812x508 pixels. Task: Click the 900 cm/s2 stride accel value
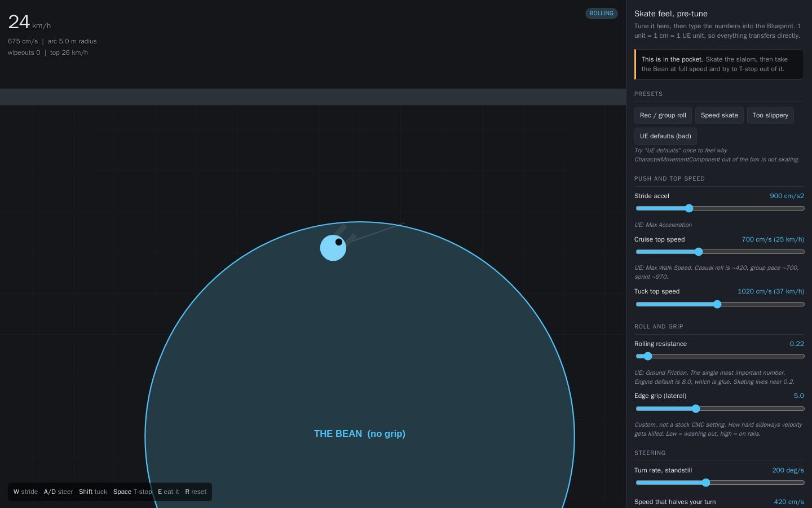pos(787,196)
